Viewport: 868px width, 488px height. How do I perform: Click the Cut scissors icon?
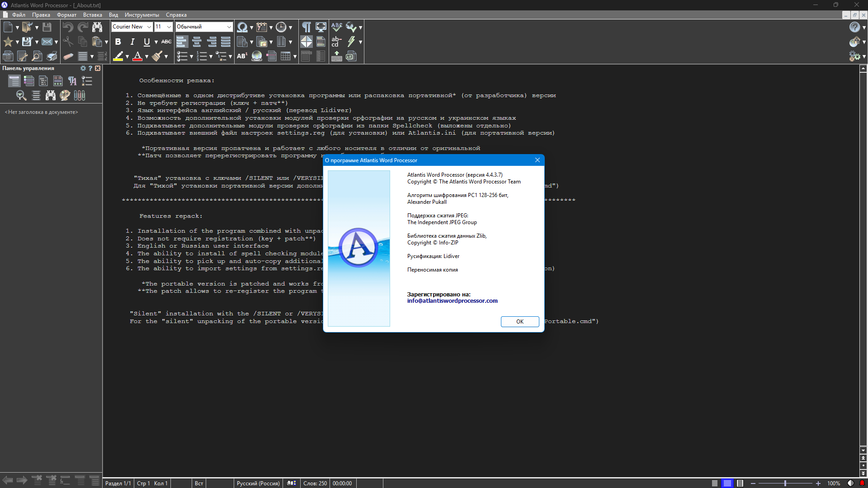click(68, 42)
